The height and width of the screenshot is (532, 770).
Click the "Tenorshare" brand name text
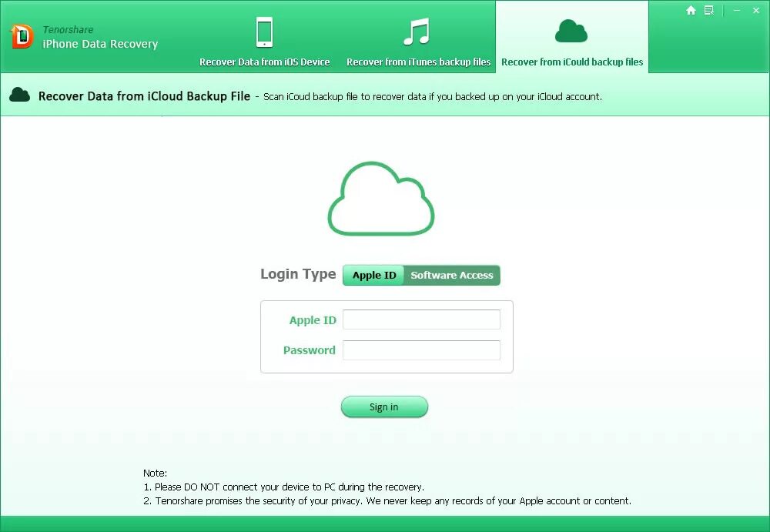click(68, 29)
